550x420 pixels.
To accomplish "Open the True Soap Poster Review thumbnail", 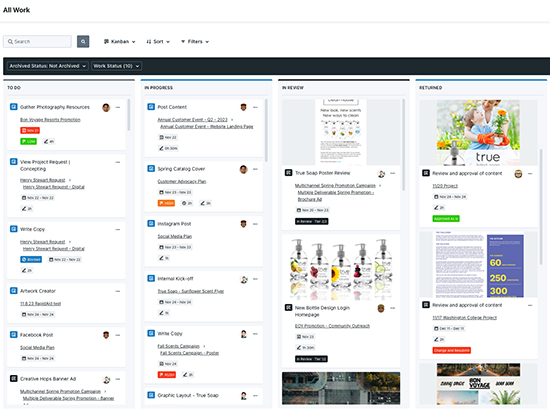I will 341,132.
